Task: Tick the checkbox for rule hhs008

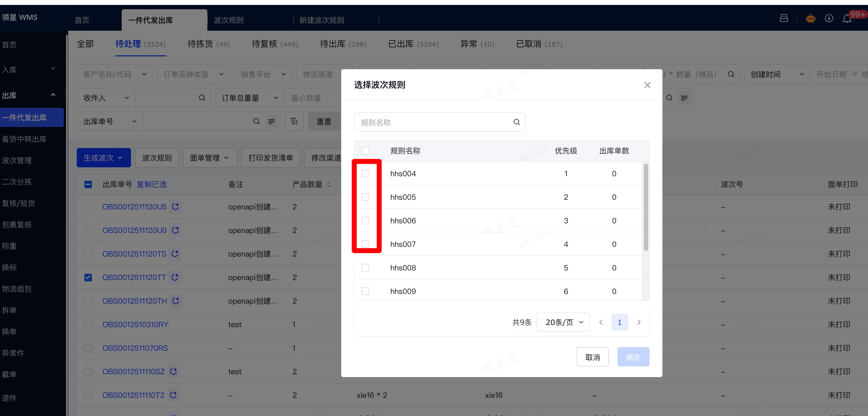Action: point(365,268)
